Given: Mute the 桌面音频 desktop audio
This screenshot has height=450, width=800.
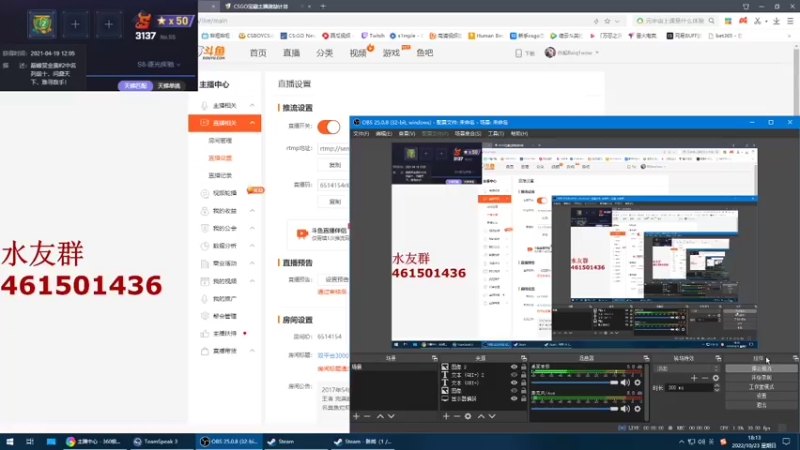Looking at the screenshot, I should coord(625,383).
